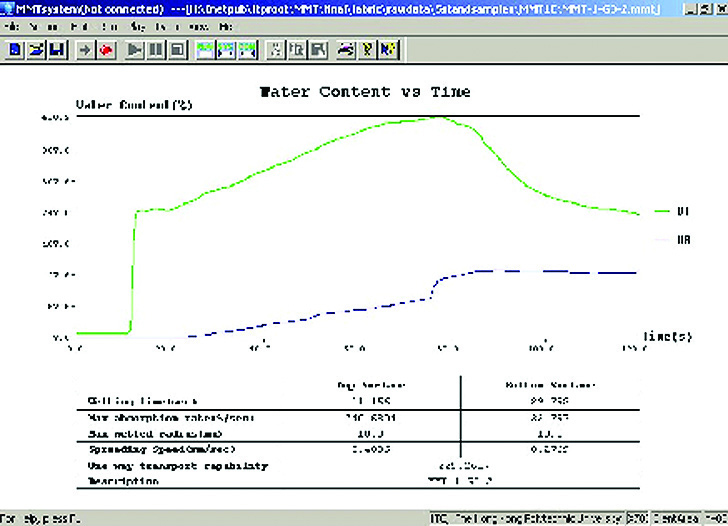Viewport: 728px width, 526px height.
Task: Start the test with the Play icon
Action: click(136, 48)
